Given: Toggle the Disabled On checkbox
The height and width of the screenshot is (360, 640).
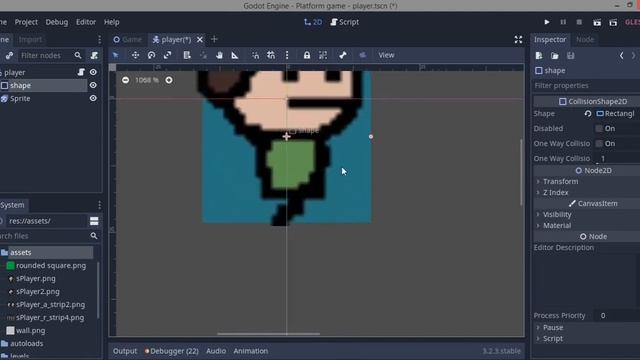Looking at the screenshot, I should 599,129.
